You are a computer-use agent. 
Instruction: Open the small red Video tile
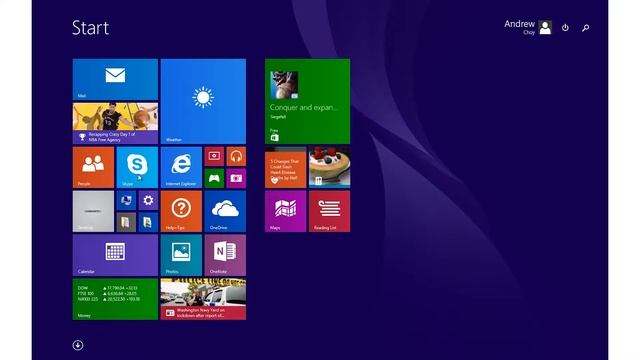tap(214, 156)
